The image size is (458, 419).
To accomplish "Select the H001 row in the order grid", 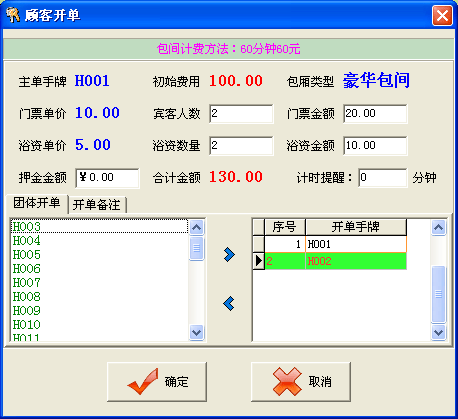I will coord(335,244).
